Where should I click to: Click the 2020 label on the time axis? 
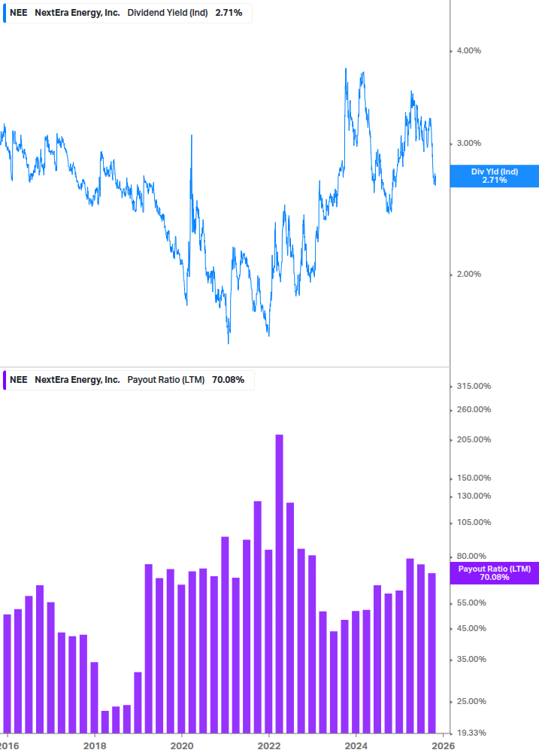coord(182,746)
